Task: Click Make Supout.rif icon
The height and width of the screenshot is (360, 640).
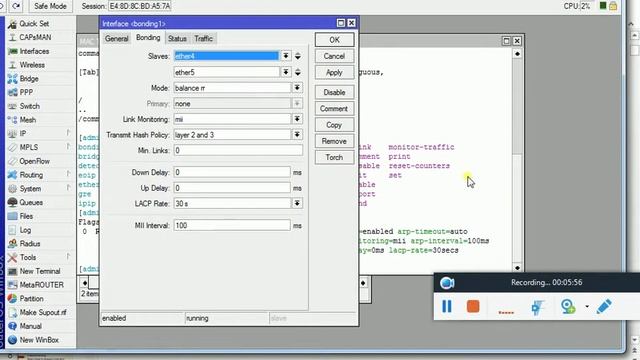Action: point(13,312)
